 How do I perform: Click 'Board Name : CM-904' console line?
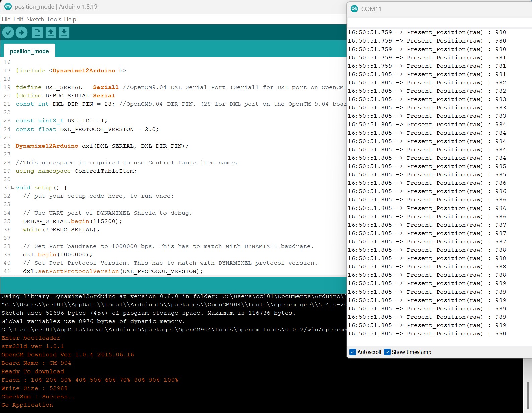pos(36,363)
